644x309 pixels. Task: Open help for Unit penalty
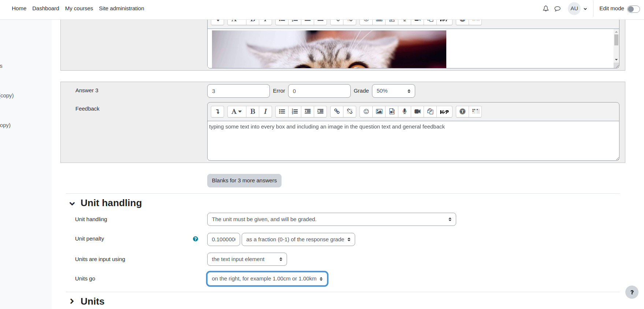click(x=196, y=239)
